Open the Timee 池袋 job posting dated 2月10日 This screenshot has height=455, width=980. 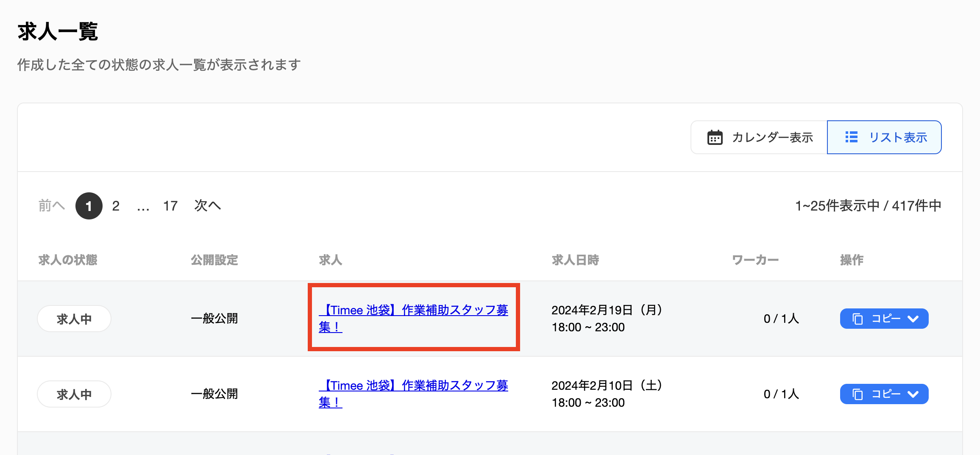tap(413, 394)
